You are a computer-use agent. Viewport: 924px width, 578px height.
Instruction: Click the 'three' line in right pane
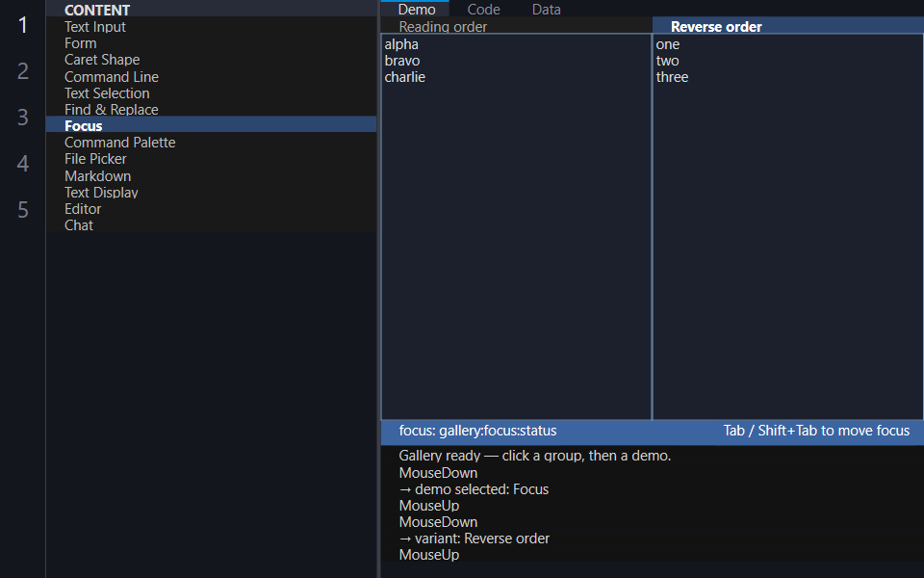coord(672,77)
